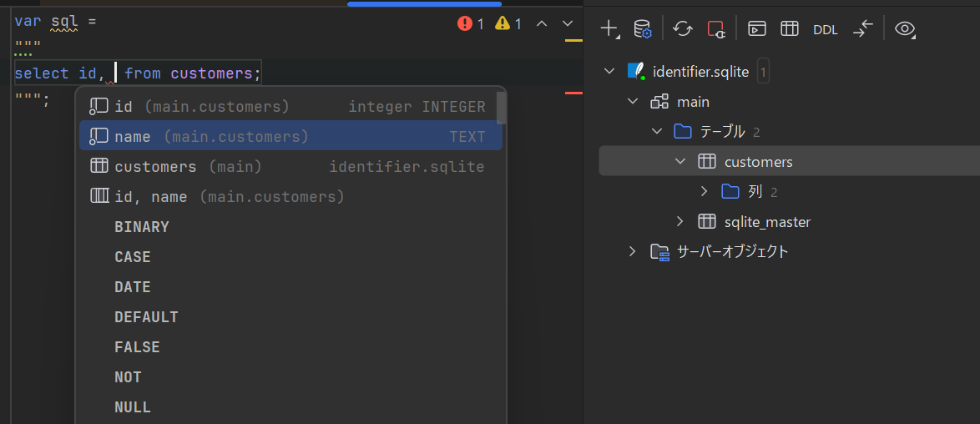Click the sql variable name in editor

coord(64,22)
